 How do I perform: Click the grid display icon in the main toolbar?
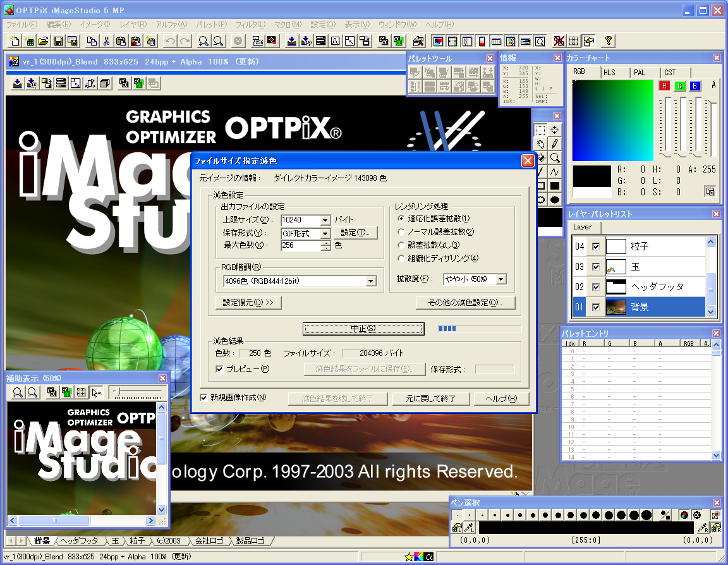tap(574, 41)
